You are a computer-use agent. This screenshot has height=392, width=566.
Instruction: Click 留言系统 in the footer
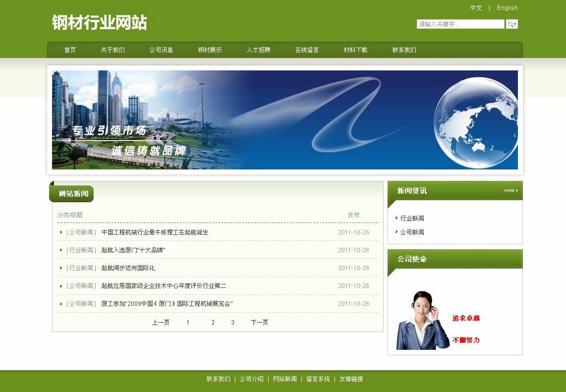pos(318,379)
